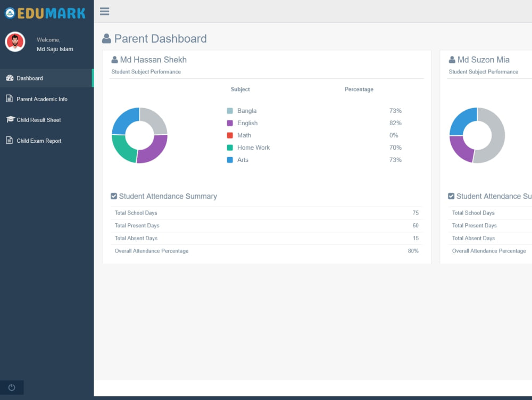This screenshot has height=400, width=532.
Task: Click Suzon Mia's Total Absent Days label
Action: click(x=473, y=239)
